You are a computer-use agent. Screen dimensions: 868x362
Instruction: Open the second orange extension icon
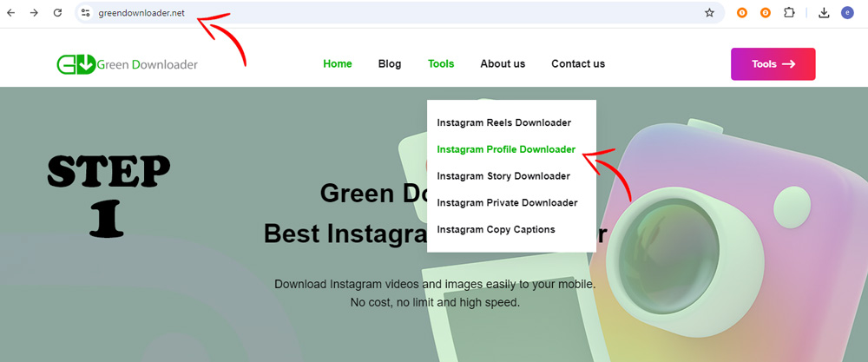click(766, 13)
